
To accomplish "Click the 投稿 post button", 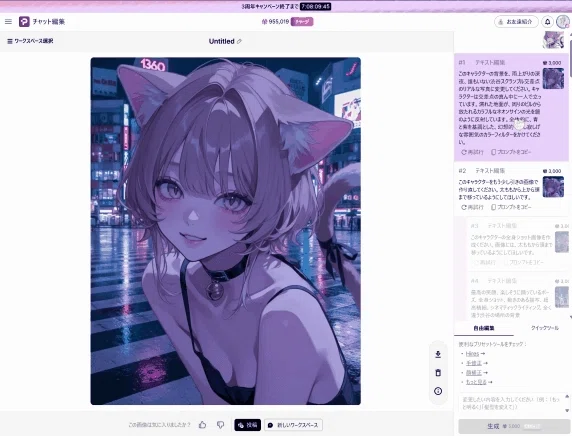I will click(247, 425).
